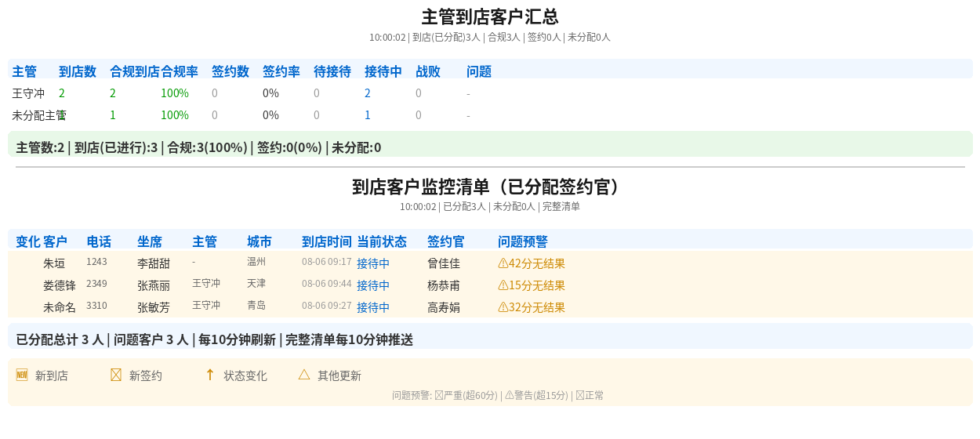
Task: Click the 签约率 column header
Action: [x=281, y=71]
